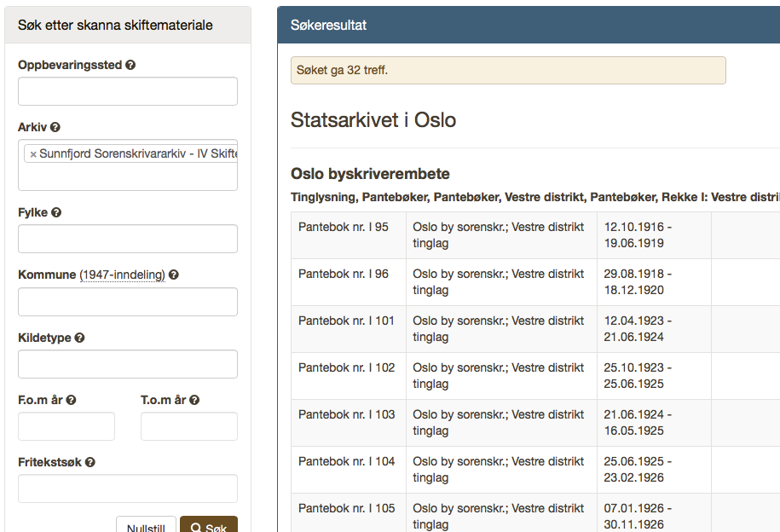Select Pantebok nr. I 103 cell
The height and width of the screenshot is (532, 780).
coord(349,423)
